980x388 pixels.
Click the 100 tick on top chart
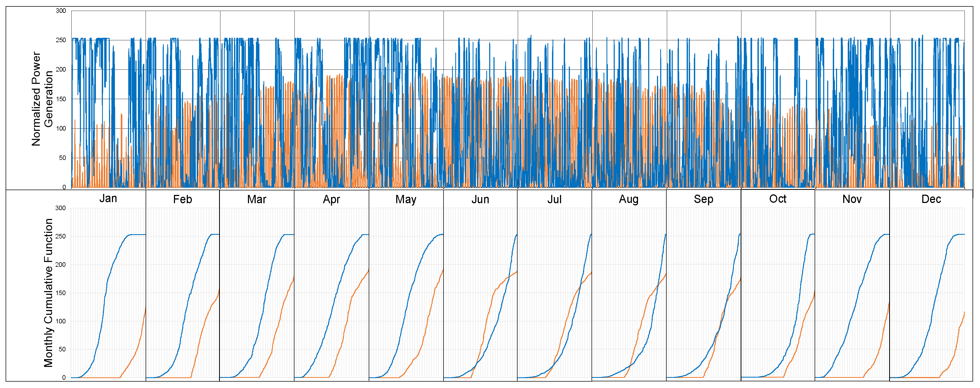pos(60,128)
